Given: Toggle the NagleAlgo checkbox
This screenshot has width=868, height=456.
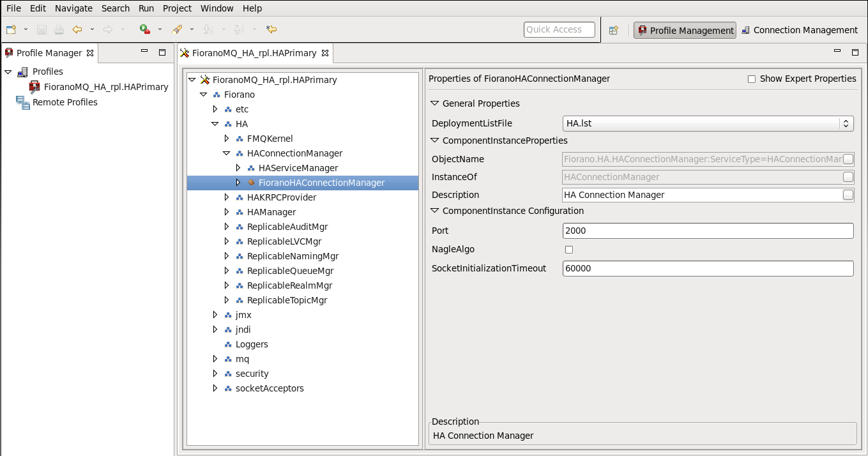Looking at the screenshot, I should 569,250.
